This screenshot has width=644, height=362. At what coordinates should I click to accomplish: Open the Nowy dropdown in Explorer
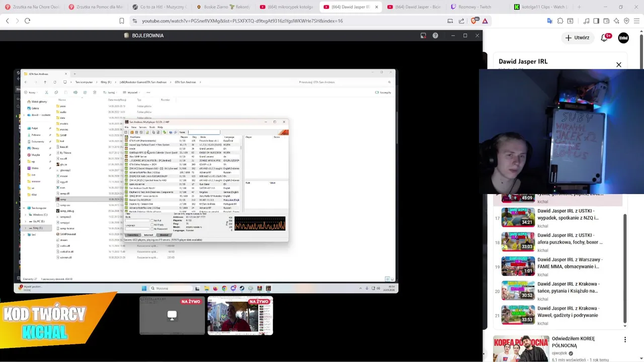pyautogui.click(x=32, y=93)
